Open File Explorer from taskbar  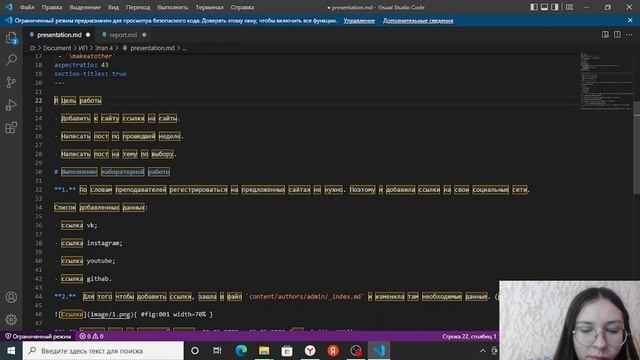pyautogui.click(x=264, y=351)
